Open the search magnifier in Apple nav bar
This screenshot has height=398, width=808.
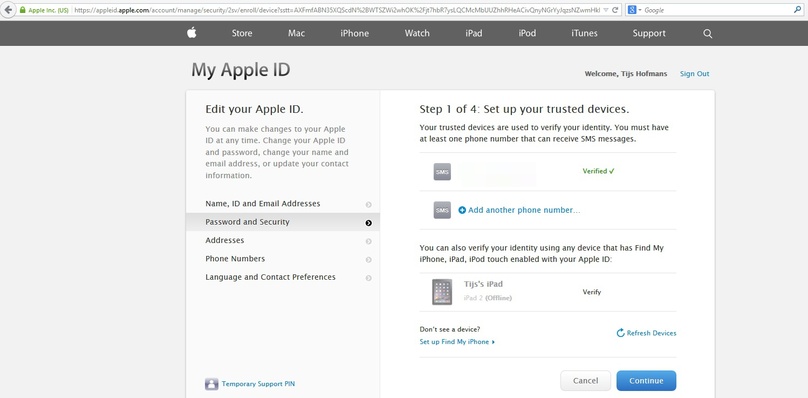click(x=708, y=34)
